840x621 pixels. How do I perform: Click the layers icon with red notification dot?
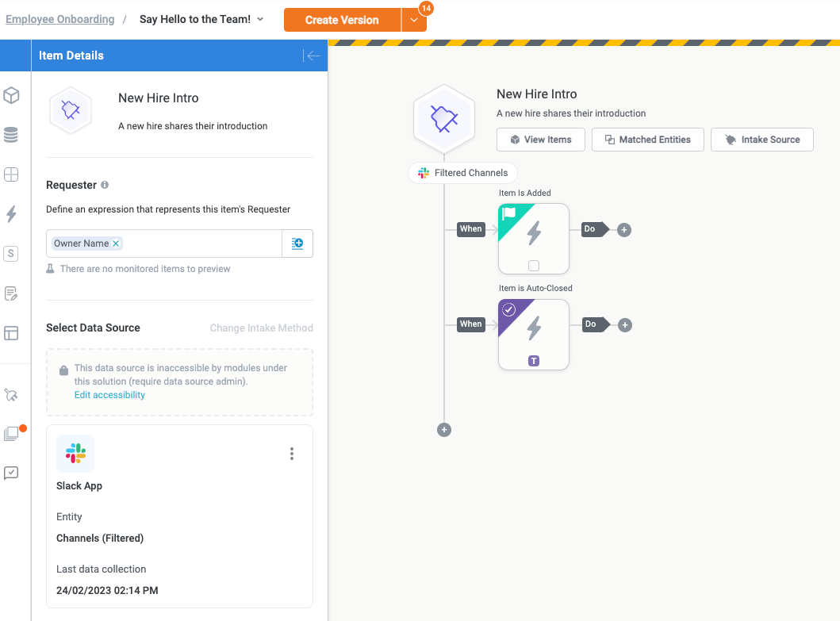pyautogui.click(x=11, y=433)
